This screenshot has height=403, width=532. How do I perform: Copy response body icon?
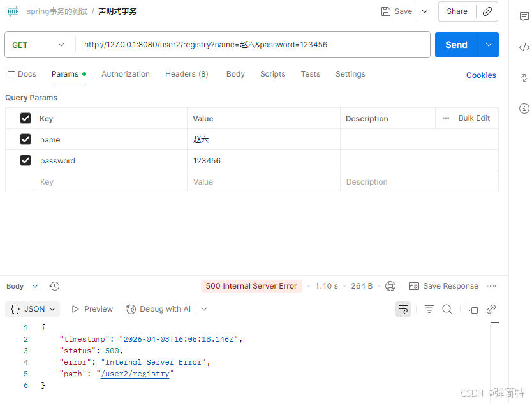point(473,309)
